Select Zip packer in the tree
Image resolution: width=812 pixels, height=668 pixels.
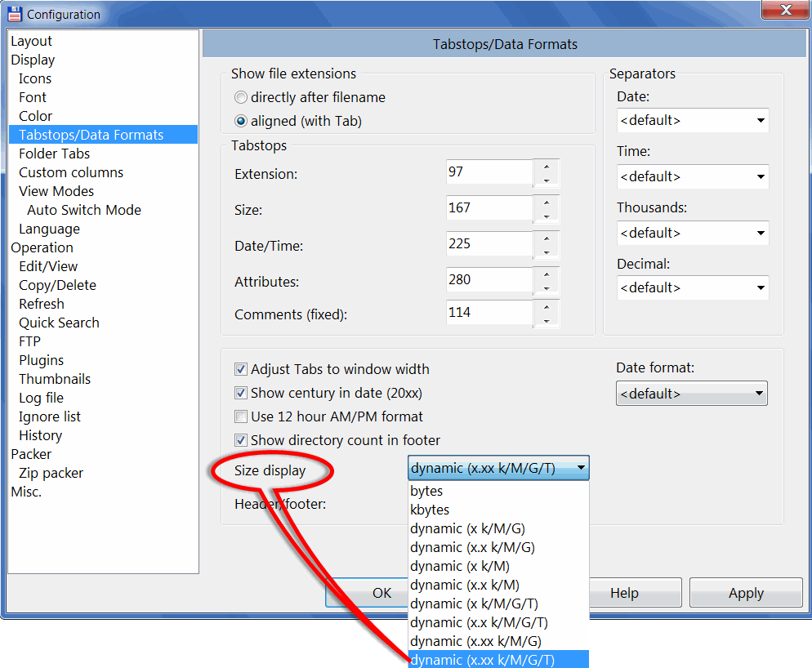click(51, 473)
